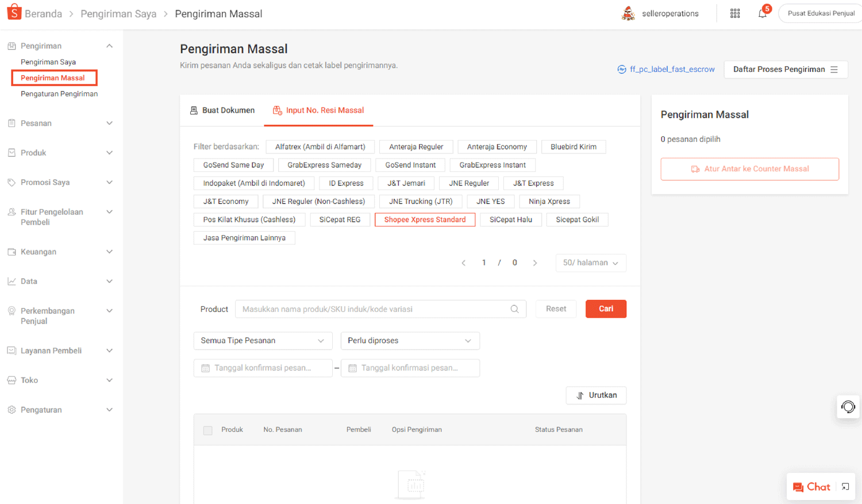Toggle the Shopee Xpress Standard filter
This screenshot has width=862, height=504.
pyautogui.click(x=425, y=220)
